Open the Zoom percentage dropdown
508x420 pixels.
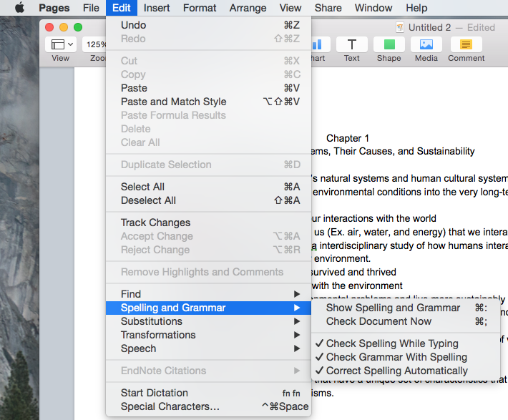(x=94, y=44)
